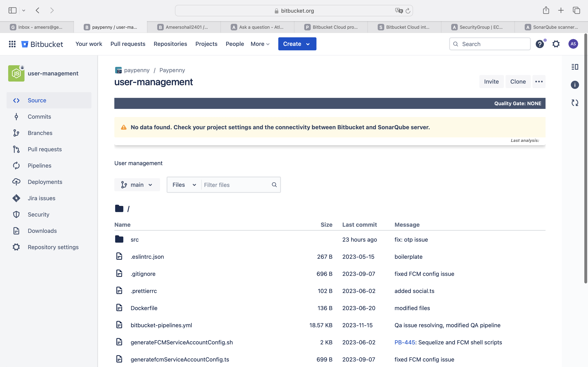Go to Repositories in top navigation
This screenshot has width=588, height=367.
click(x=170, y=44)
